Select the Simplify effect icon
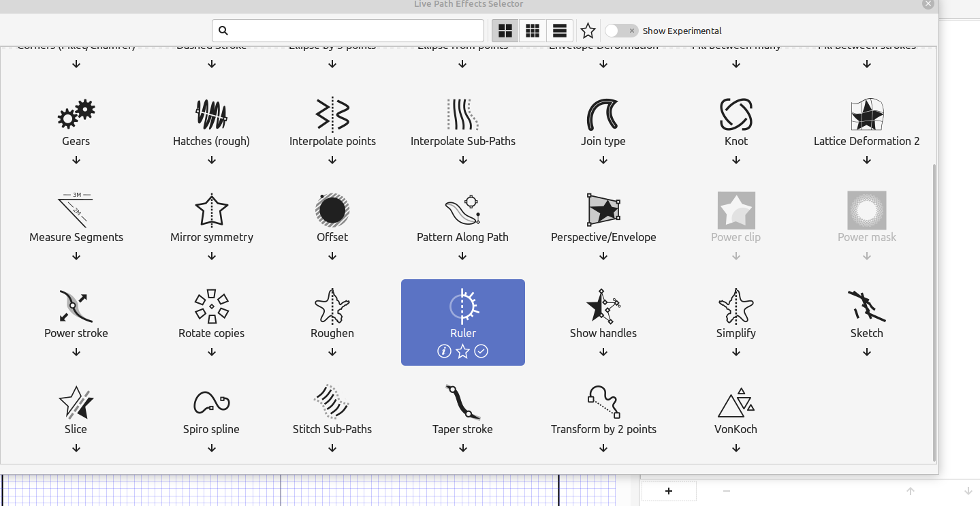 [736, 306]
